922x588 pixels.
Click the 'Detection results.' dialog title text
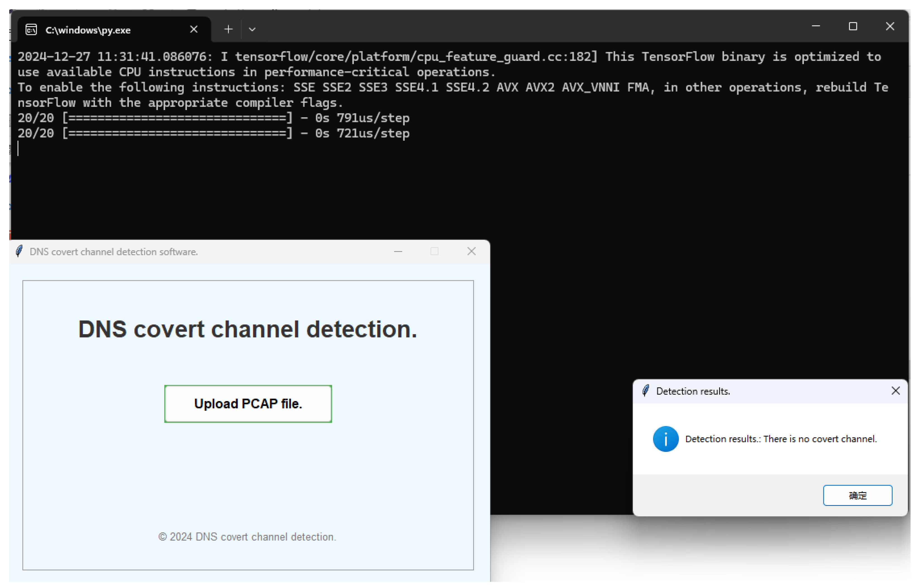click(693, 391)
